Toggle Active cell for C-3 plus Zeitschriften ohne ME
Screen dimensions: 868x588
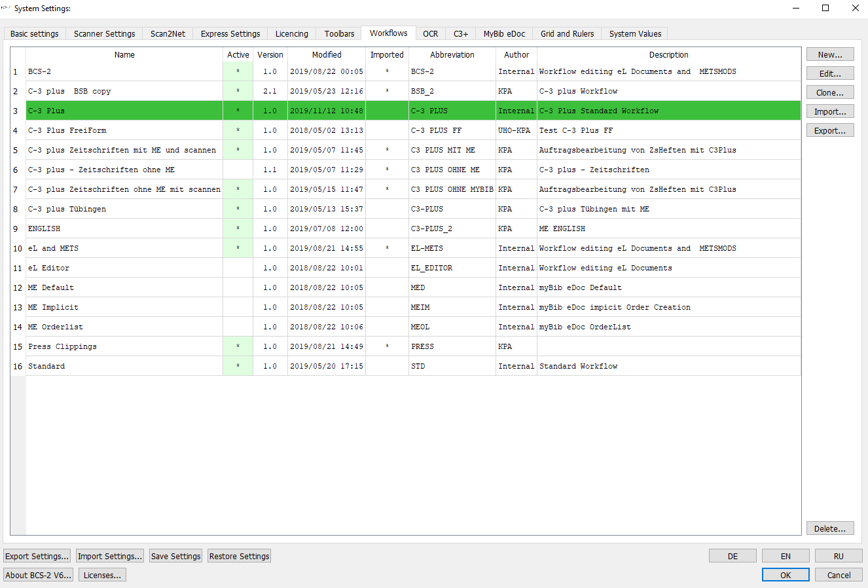(238, 170)
